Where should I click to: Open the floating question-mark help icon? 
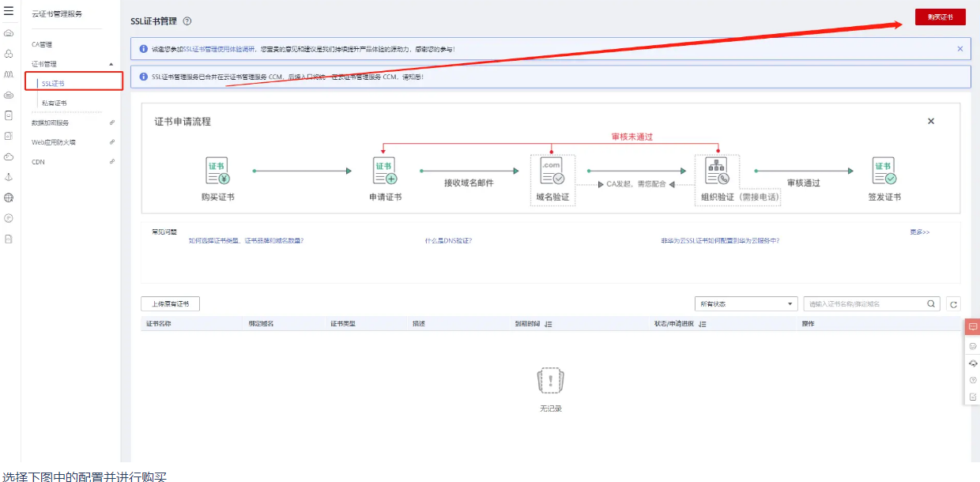pos(973,380)
